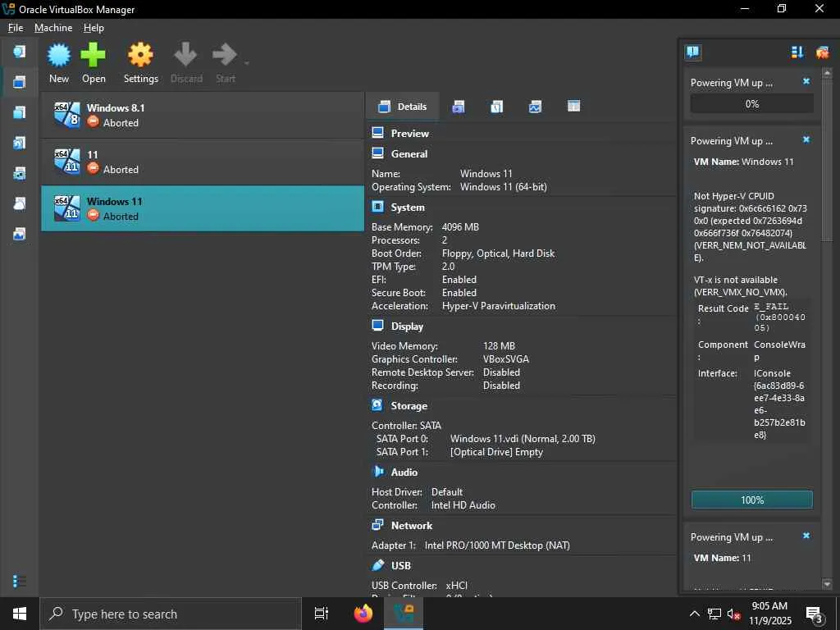Click the orange notification panel icon top right
The image size is (840, 630).
tap(822, 52)
